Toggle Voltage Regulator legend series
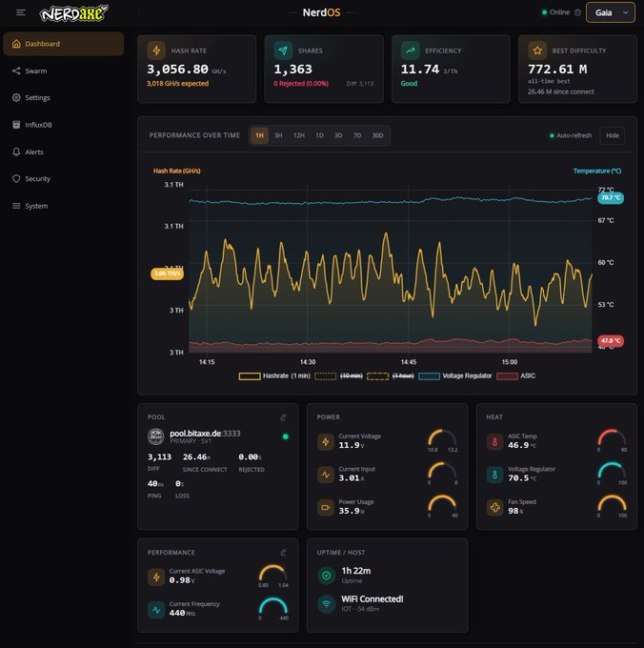This screenshot has height=648, width=644. 455,376
